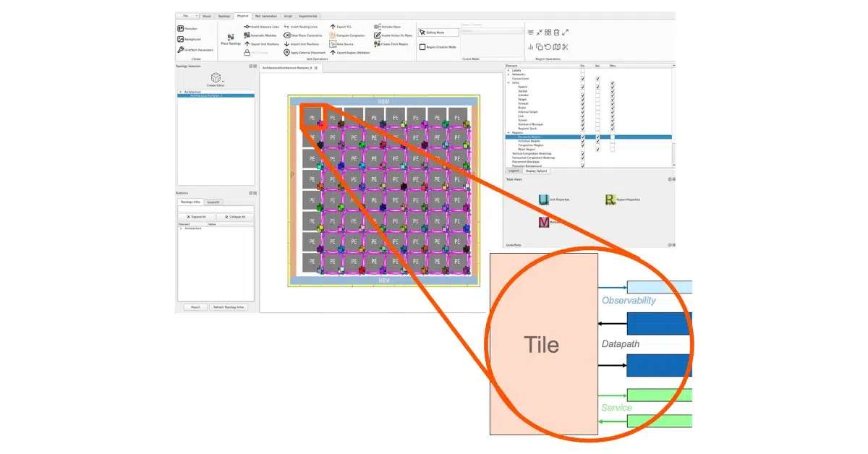Toggle selectable checkbox for Mesh Region

pos(597,149)
